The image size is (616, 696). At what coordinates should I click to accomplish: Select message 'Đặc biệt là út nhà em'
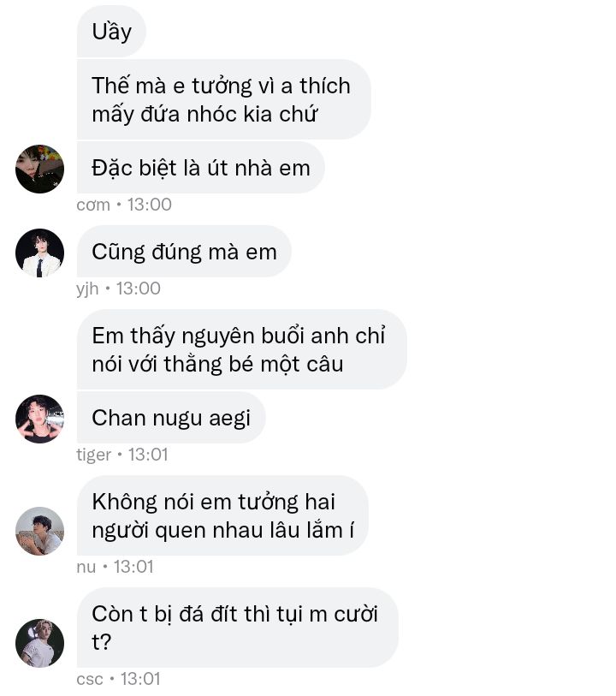click(201, 168)
